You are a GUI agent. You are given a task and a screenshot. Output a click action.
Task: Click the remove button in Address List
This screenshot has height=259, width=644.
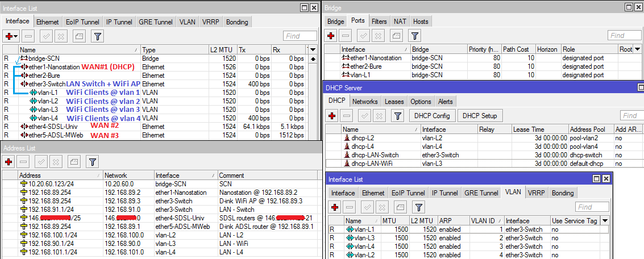click(x=23, y=161)
